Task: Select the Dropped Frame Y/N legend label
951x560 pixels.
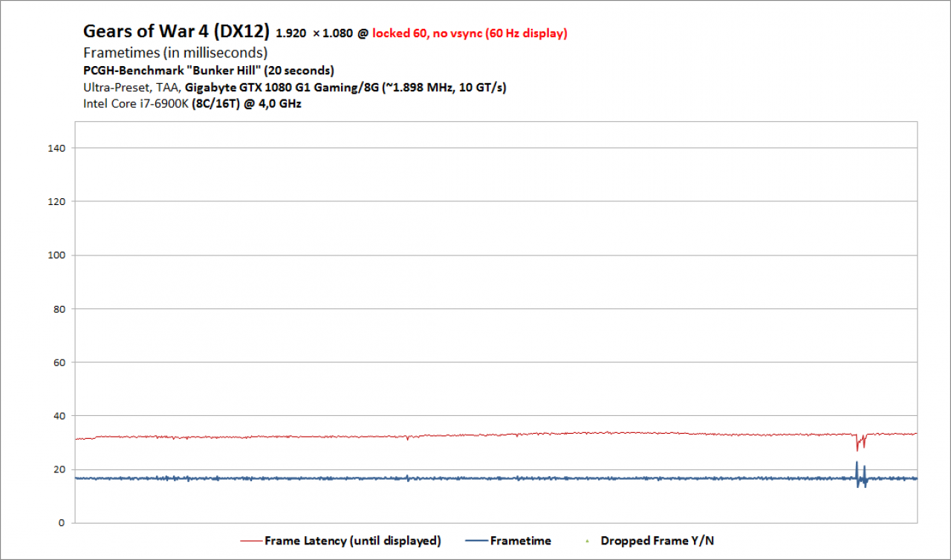Action: click(x=658, y=541)
